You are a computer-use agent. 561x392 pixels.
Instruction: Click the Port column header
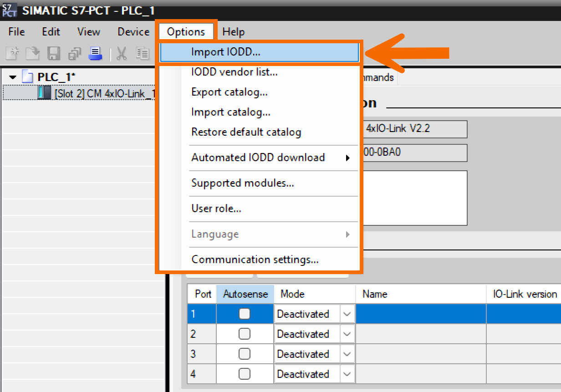[202, 294]
